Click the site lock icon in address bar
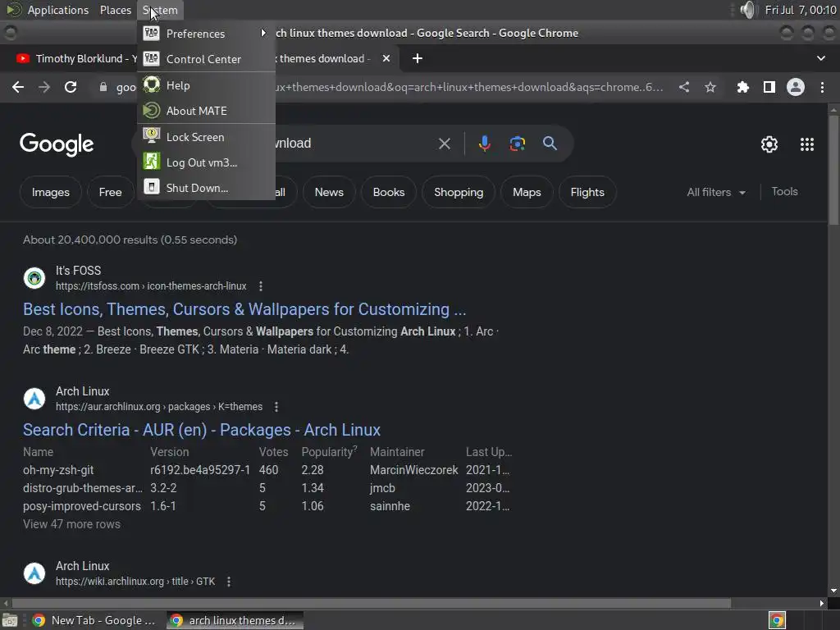The width and height of the screenshot is (840, 630). [103, 87]
